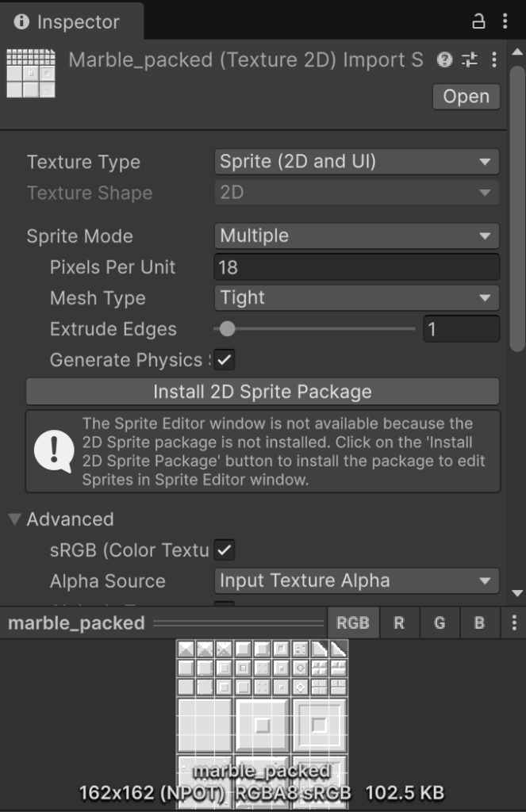
Task: Click the Extrude Edges slider handle
Action: click(228, 328)
